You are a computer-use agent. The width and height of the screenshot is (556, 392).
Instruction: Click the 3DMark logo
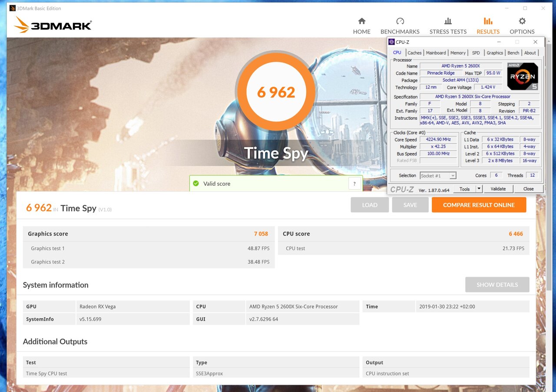tap(53, 25)
